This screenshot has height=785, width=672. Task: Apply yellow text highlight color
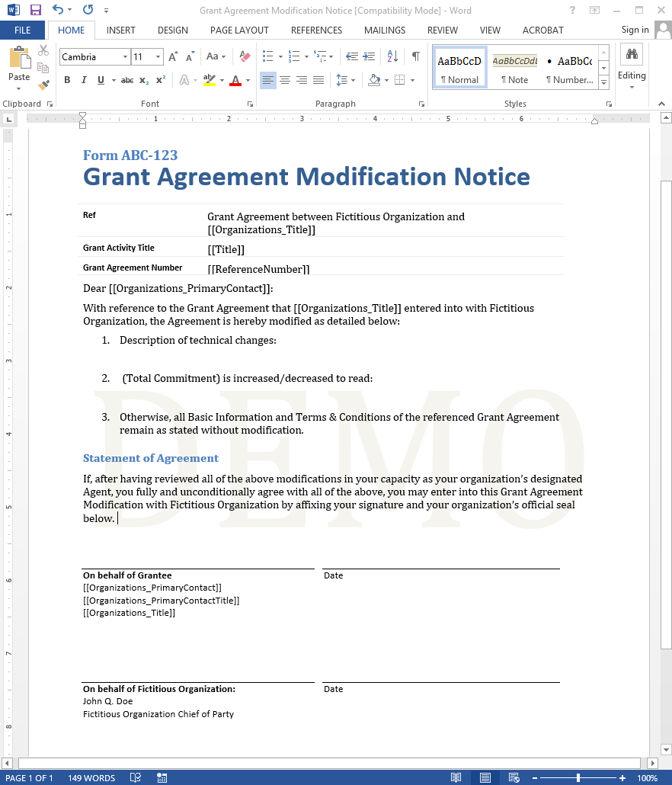point(210,80)
